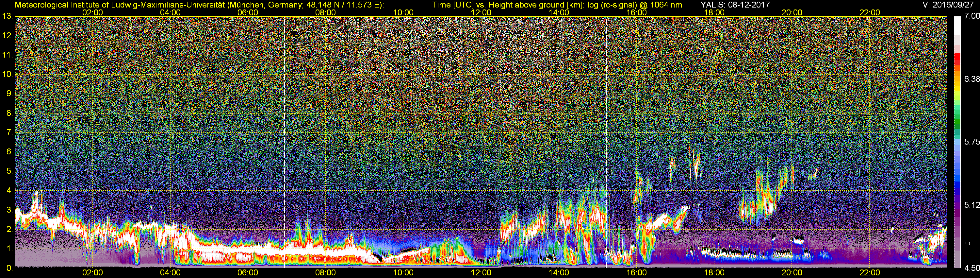Click the 4.50 value beside the color scale
This screenshot has height=278, width=980.
972,268
